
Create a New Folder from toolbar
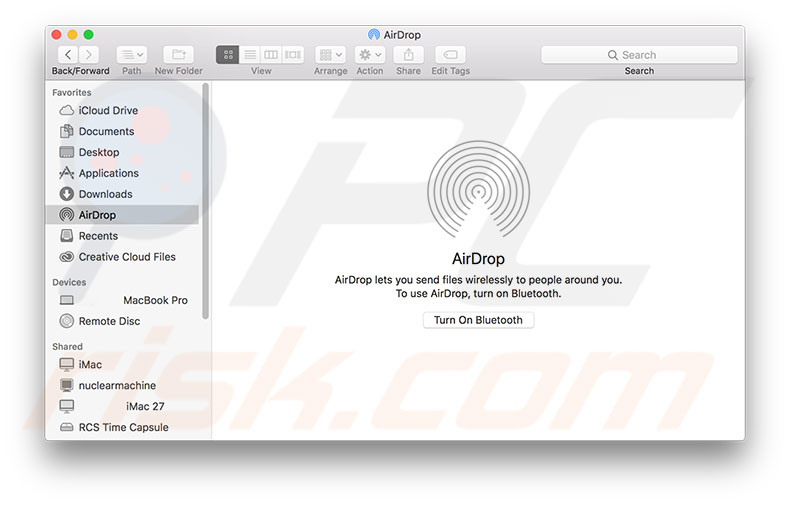(178, 54)
